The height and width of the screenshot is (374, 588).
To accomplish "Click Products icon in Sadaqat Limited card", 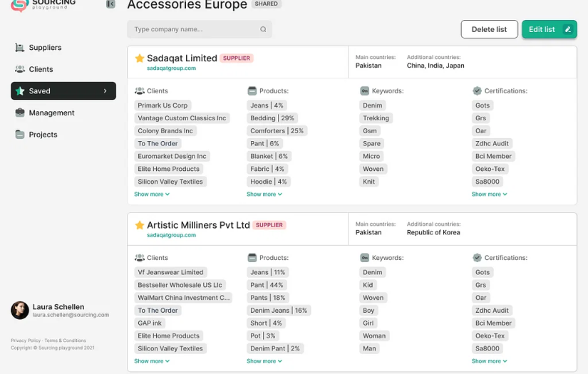I will coord(252,90).
